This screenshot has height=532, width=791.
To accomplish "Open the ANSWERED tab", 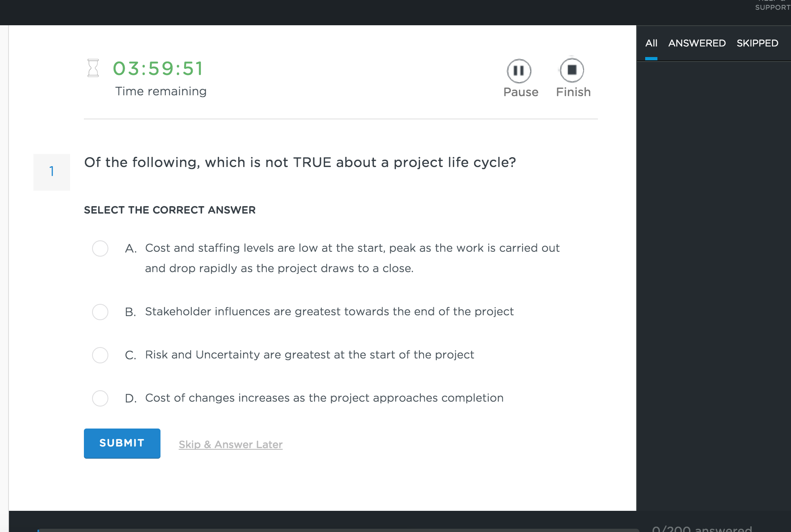I will [x=697, y=43].
